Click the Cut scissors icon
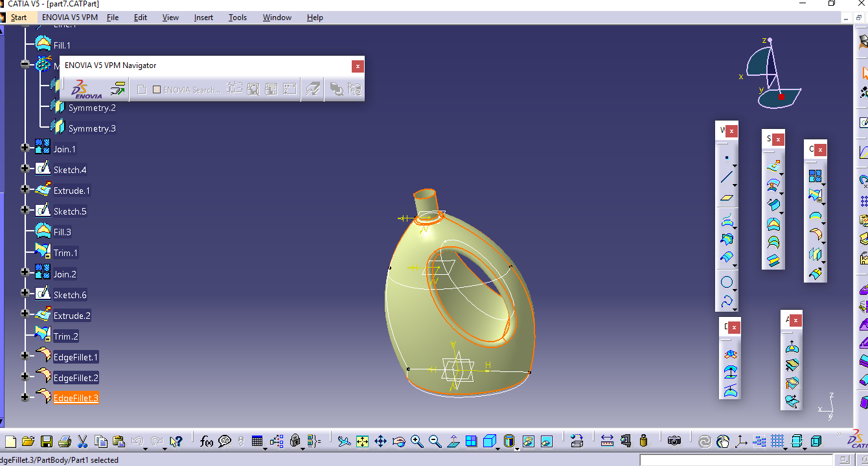 (x=82, y=441)
